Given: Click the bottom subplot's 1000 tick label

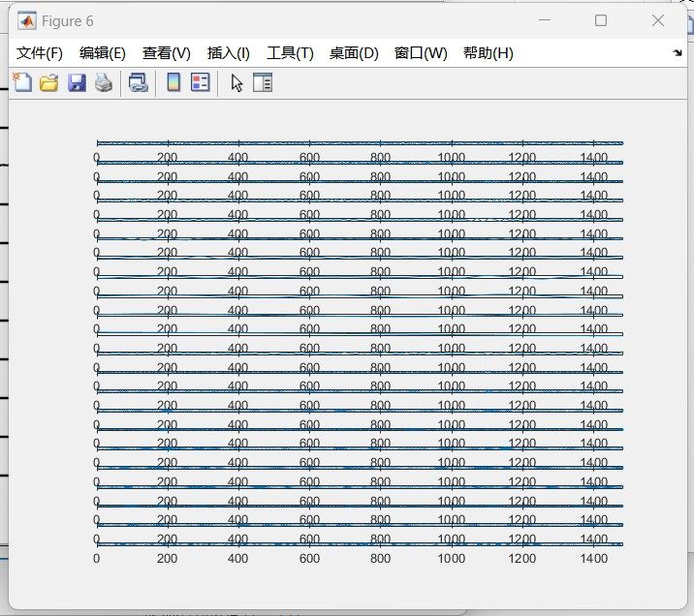Looking at the screenshot, I should pos(452,559).
